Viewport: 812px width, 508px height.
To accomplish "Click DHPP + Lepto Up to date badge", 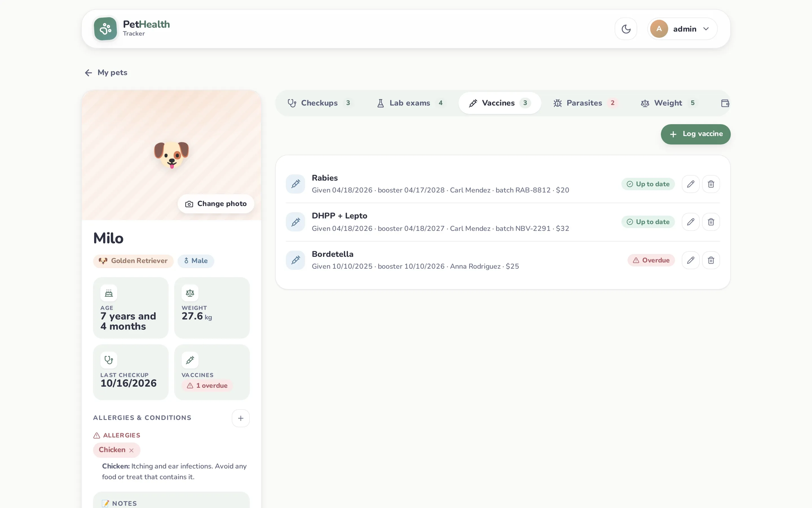I will tap(648, 222).
